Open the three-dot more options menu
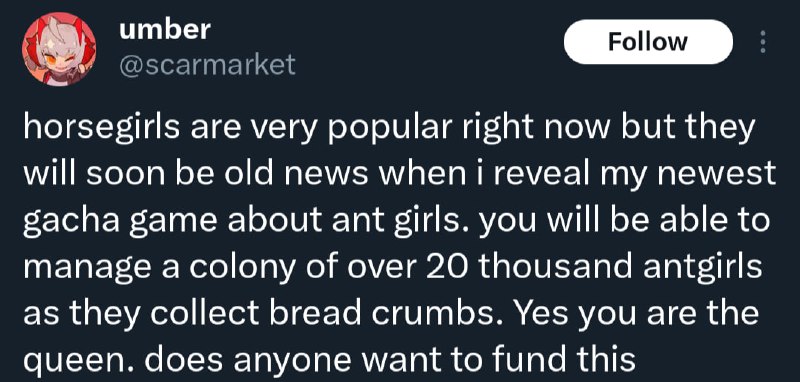This screenshot has width=800, height=382. click(x=763, y=42)
